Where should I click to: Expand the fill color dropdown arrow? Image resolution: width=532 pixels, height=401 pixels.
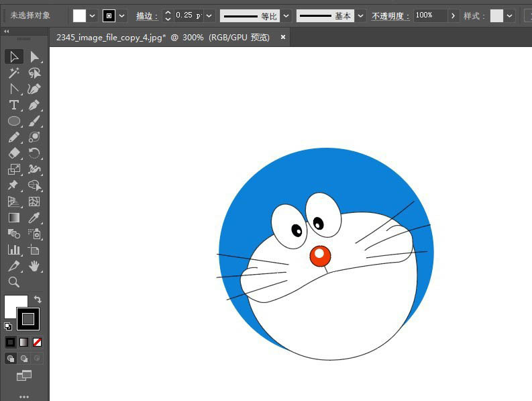pyautogui.click(x=93, y=15)
